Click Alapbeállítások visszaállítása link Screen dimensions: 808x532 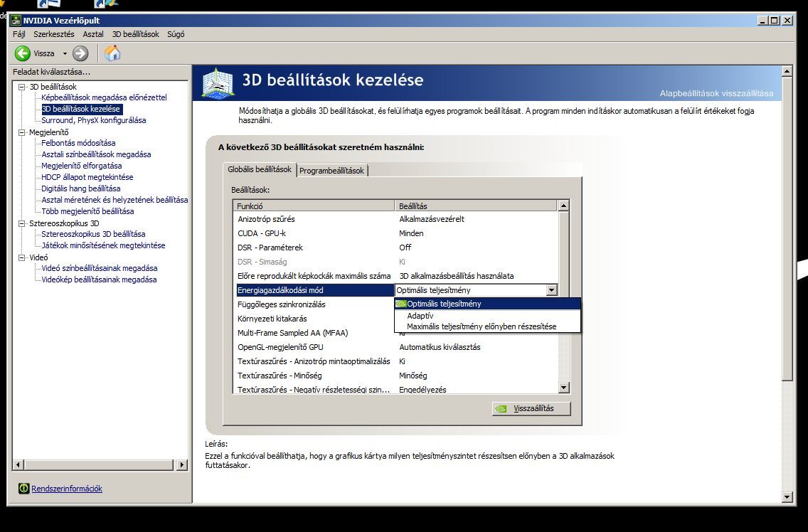click(716, 93)
